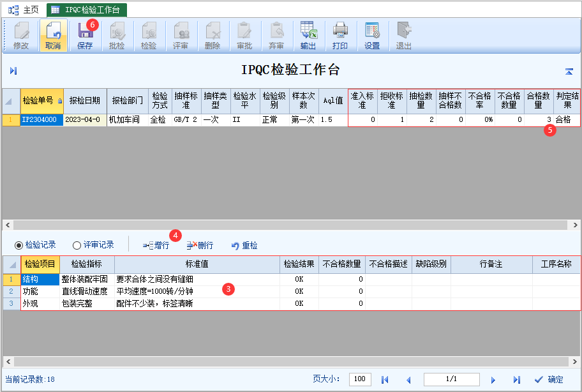Click the 直线滑动速度 indicator cell
582x392 pixels.
(x=87, y=291)
